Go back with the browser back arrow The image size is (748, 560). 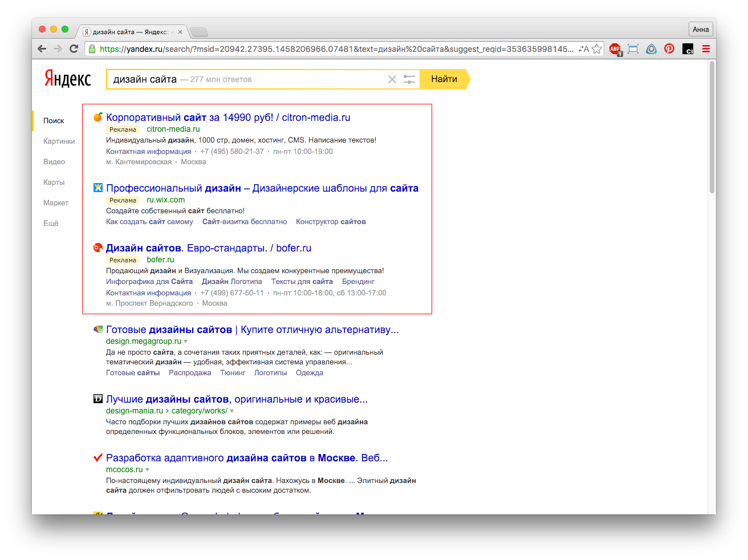(42, 48)
